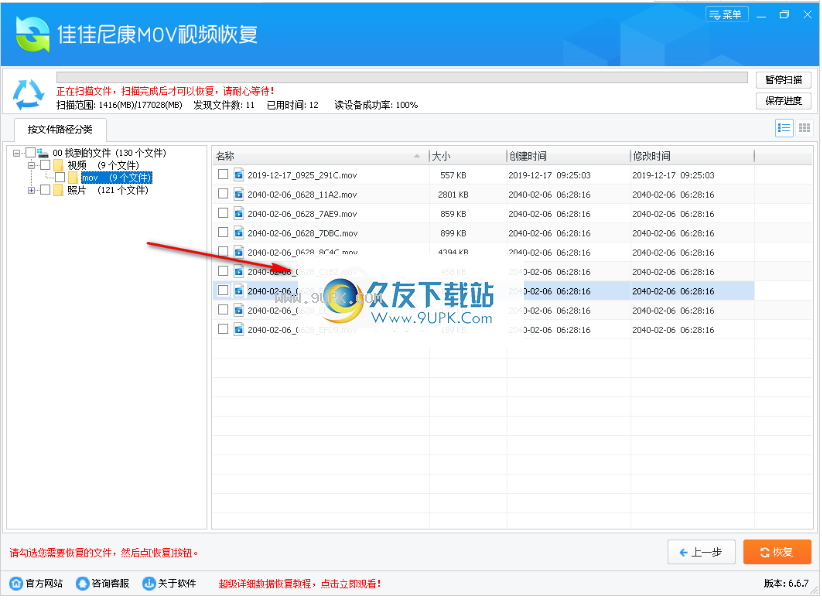
Task: Tick the checkbox of mov folder
Action: pyautogui.click(x=60, y=177)
